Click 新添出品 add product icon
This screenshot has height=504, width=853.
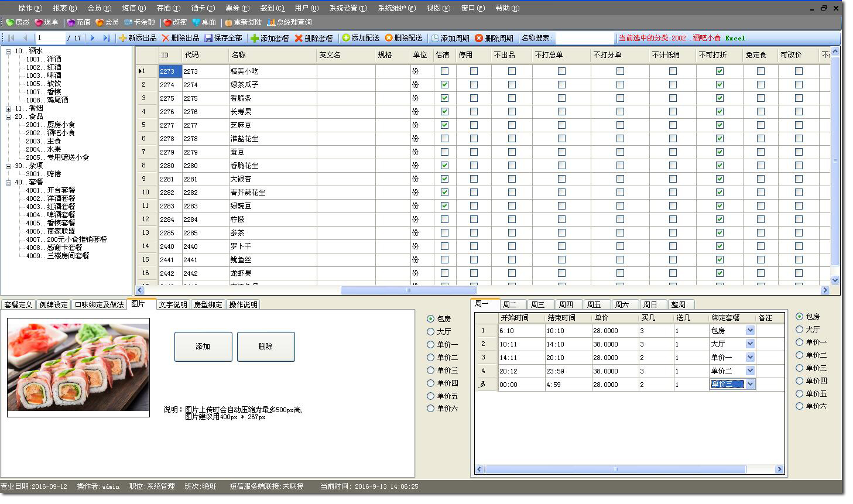(123, 38)
